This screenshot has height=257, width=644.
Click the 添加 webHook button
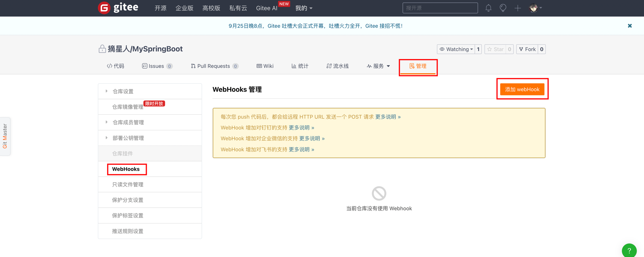(x=522, y=89)
